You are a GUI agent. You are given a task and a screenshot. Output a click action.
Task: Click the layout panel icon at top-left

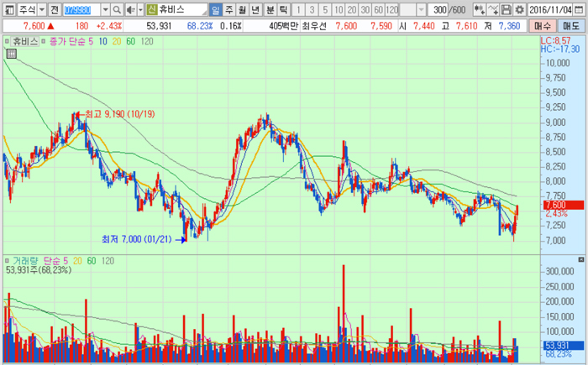(8, 9)
